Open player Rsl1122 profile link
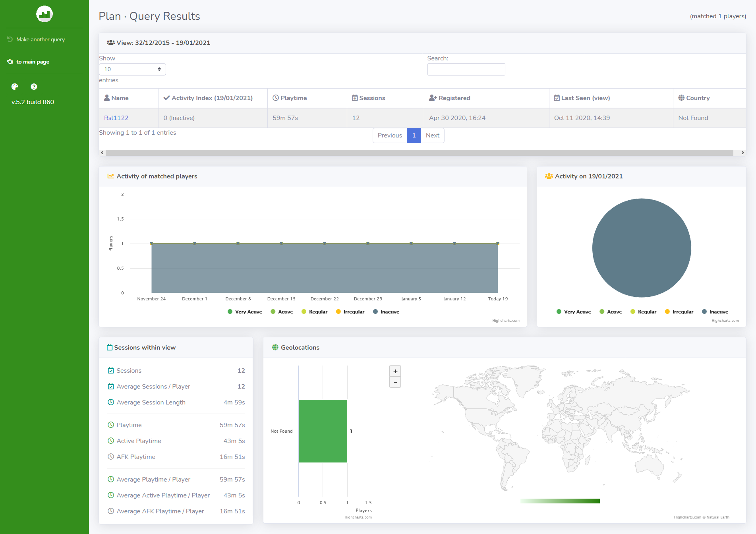 click(116, 118)
